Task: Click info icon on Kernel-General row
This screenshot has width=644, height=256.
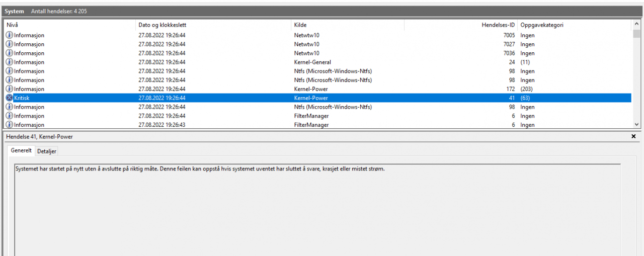Action: pos(9,62)
